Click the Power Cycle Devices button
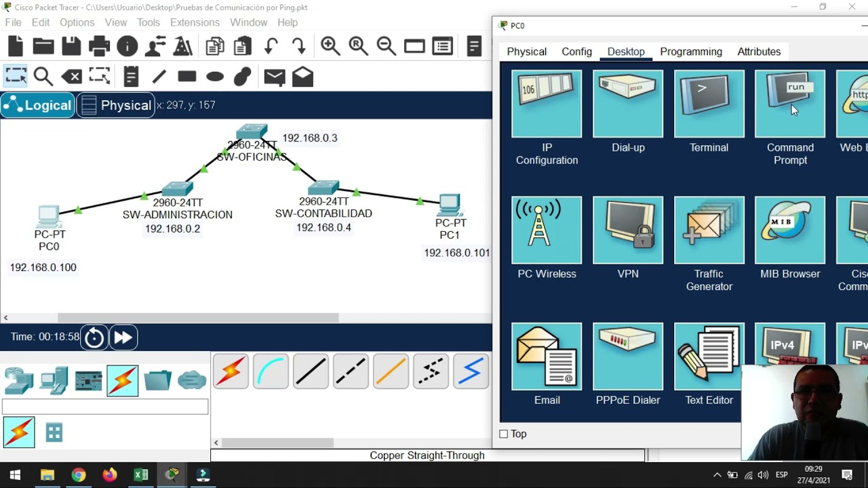Image resolution: width=868 pixels, height=488 pixels. coord(94,338)
